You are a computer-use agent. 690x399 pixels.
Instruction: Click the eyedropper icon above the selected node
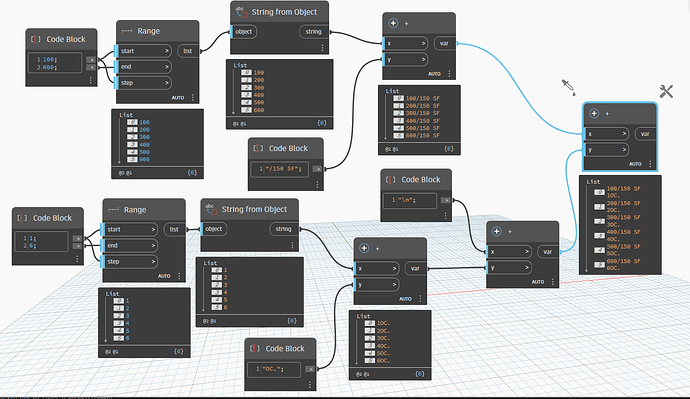coord(569,87)
